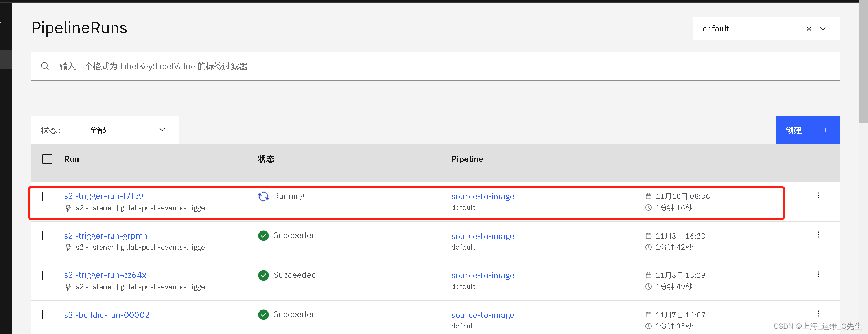
Task: Open source-to-image link in s2i-buildid-run-00002 row
Action: [483, 315]
